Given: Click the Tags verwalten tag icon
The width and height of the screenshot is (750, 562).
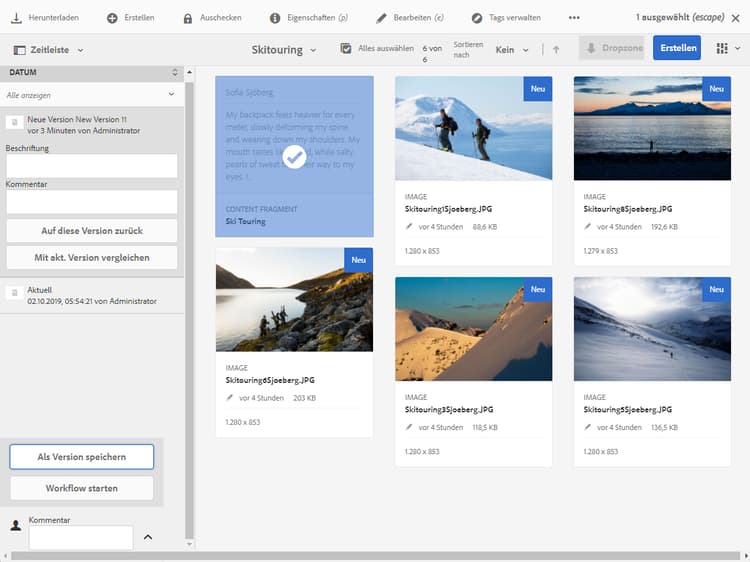Looking at the screenshot, I should [x=477, y=18].
